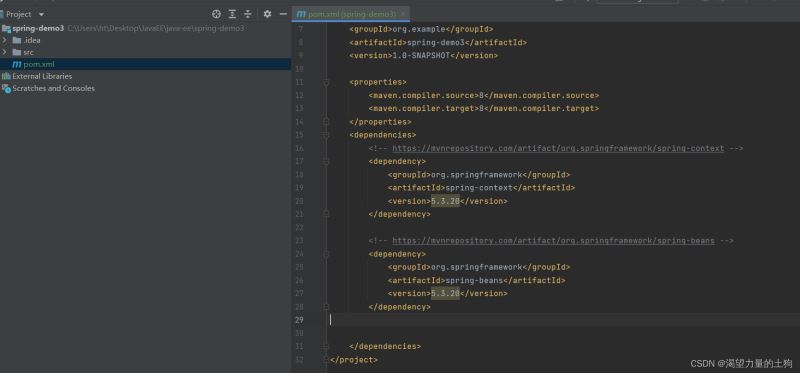Expand the src folder arrow
Viewport: 800px width, 373px height.
(x=5, y=52)
